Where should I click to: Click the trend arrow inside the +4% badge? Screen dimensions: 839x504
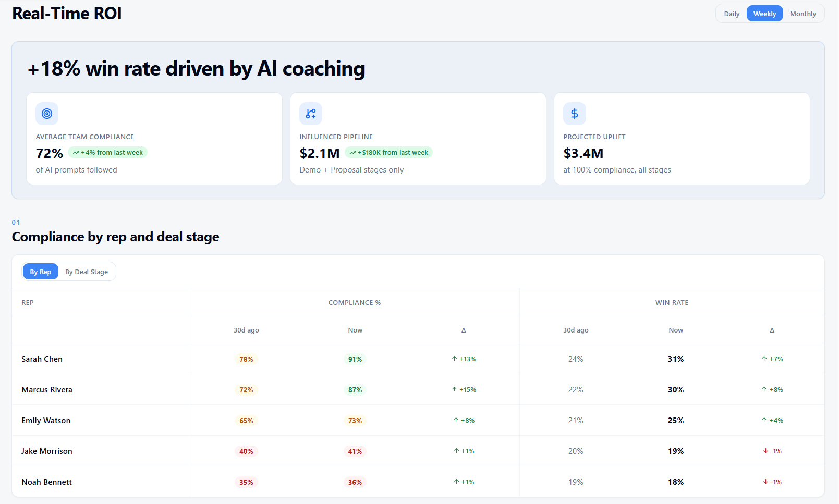tap(76, 152)
